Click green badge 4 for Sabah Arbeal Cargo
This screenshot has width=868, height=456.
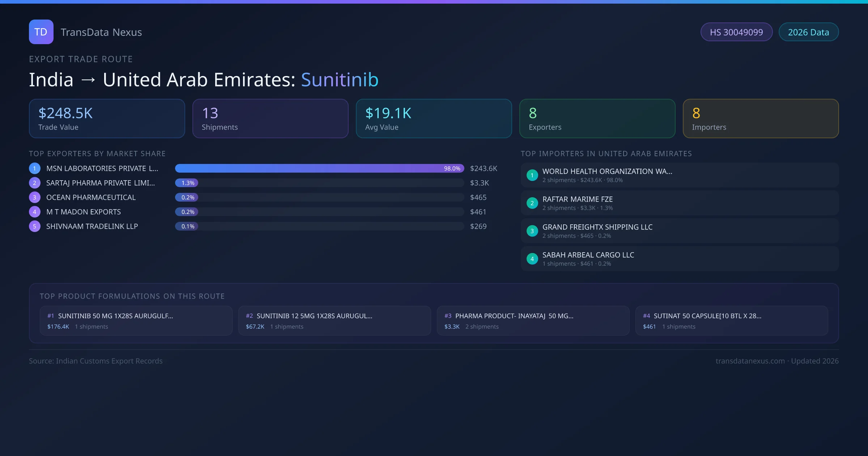[532, 259]
